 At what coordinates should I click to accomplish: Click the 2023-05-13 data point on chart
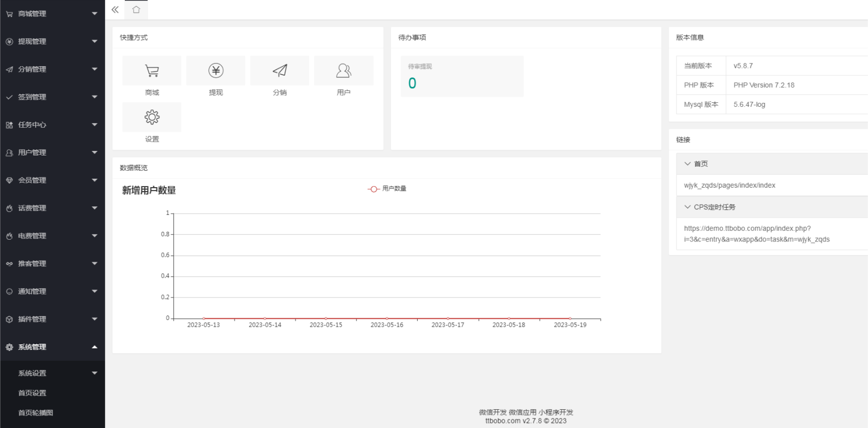204,318
